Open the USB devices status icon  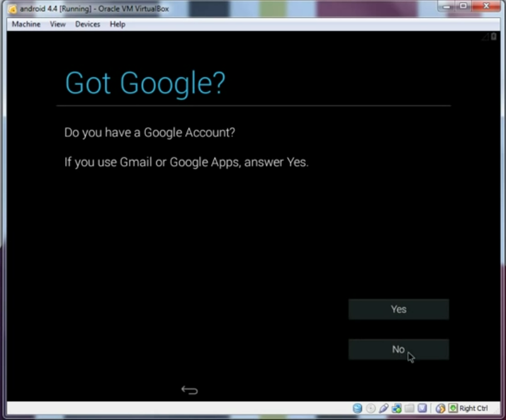384,409
